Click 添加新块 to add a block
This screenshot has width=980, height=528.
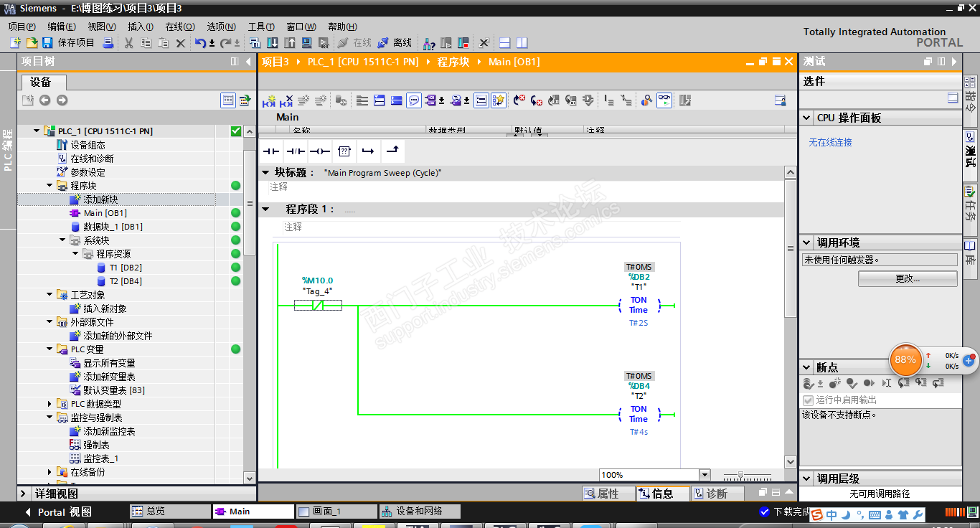[x=100, y=199]
